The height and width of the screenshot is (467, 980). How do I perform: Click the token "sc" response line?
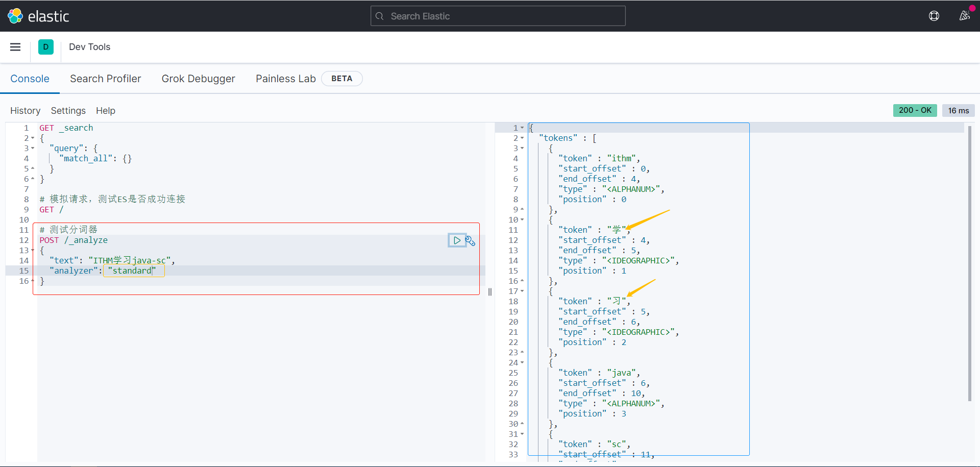pos(595,445)
